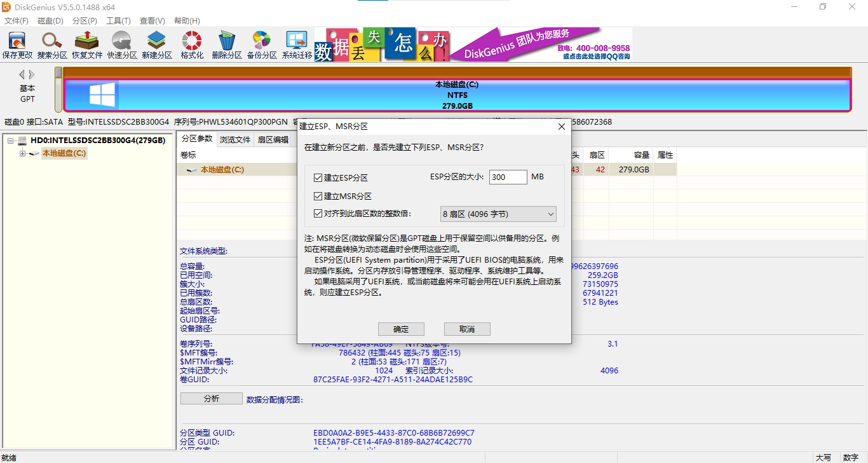This screenshot has height=463, width=868.
Task: Go to next disk arrow
Action: [x=32, y=75]
